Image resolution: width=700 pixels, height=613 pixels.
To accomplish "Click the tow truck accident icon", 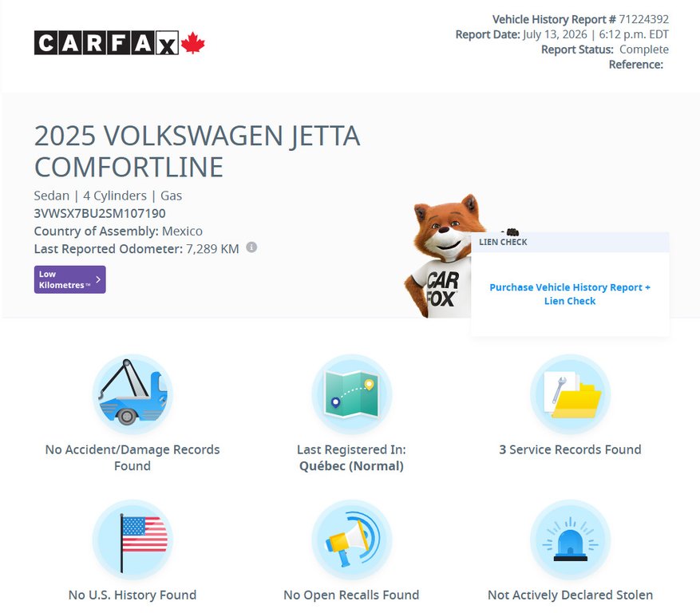I will 132,394.
